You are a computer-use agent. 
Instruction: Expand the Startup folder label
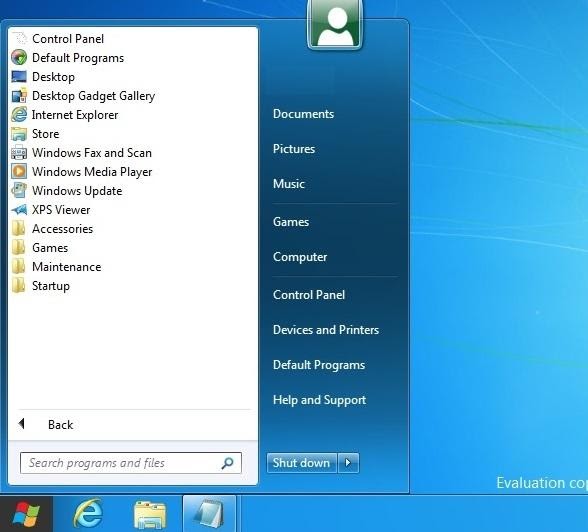pyautogui.click(x=51, y=286)
